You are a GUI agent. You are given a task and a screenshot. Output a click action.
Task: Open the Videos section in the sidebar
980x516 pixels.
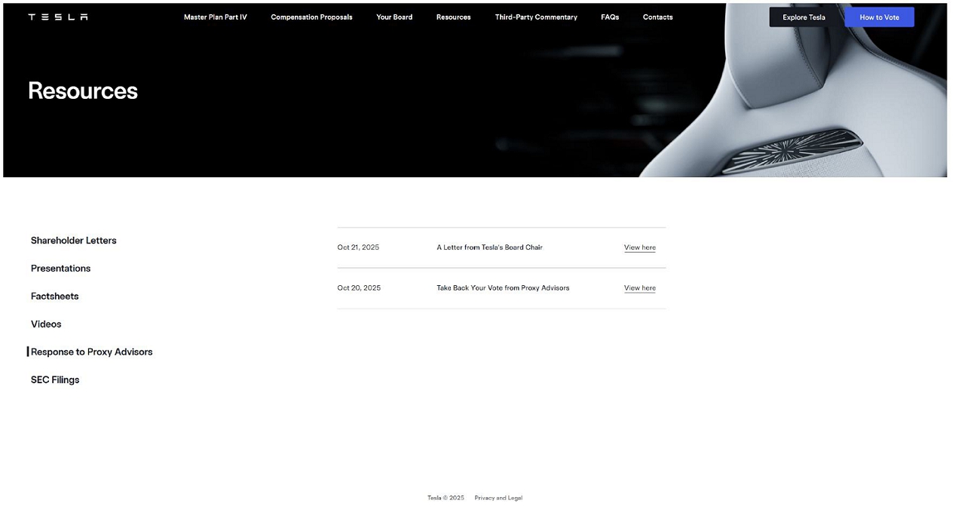[x=46, y=324]
